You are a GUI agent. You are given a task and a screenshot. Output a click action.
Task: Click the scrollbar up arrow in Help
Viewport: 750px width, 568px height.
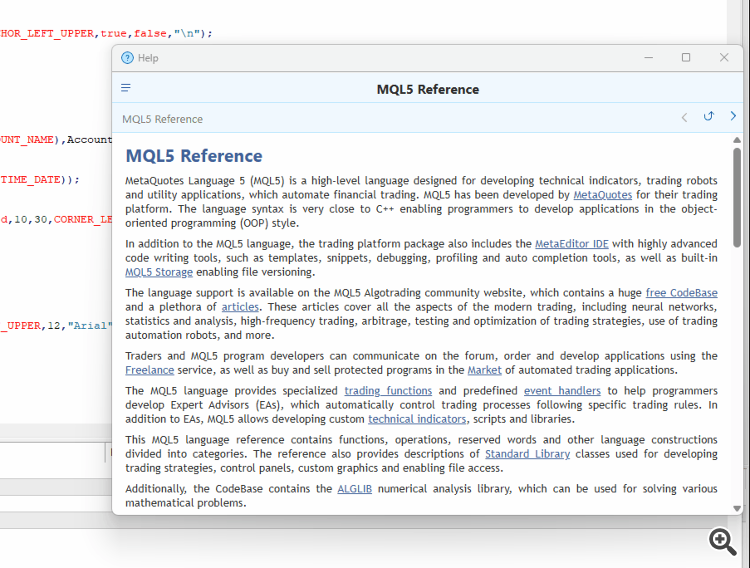click(737, 140)
